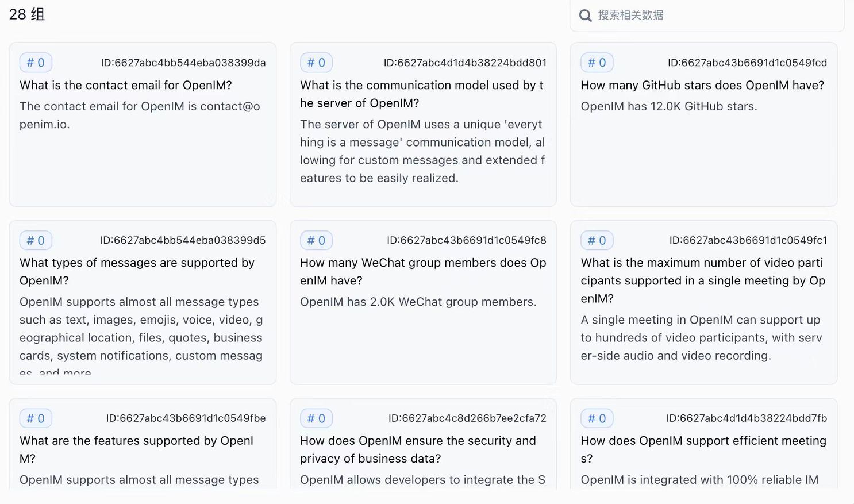854x504 pixels.
Task: Select the WeChat group members answer text
Action: click(x=418, y=302)
